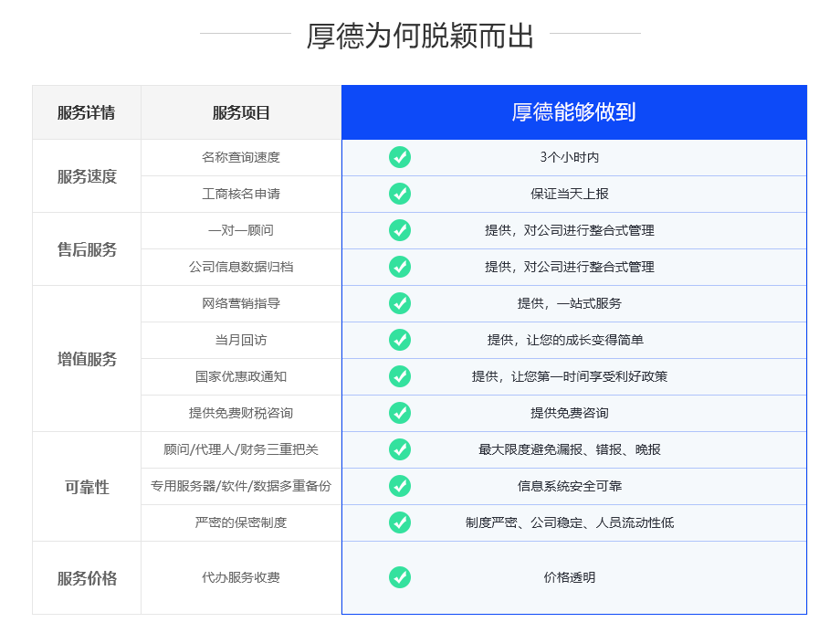Click the green checkmark in 当月回访 row

pos(400,339)
